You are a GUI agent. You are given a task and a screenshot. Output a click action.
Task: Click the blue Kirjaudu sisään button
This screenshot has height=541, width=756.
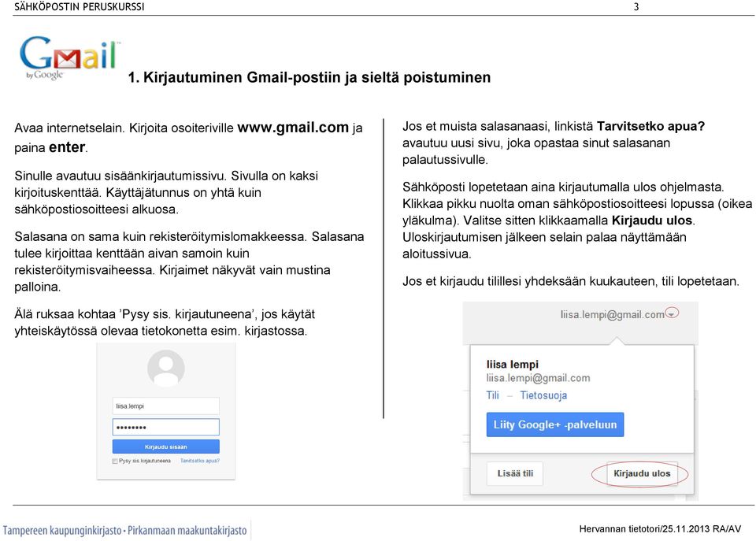point(166,447)
